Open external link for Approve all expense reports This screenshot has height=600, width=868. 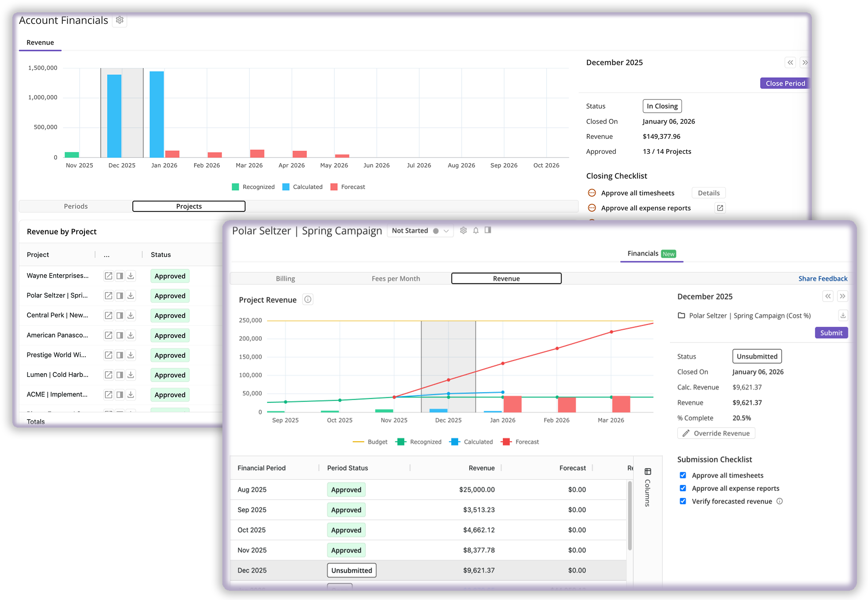(720, 208)
